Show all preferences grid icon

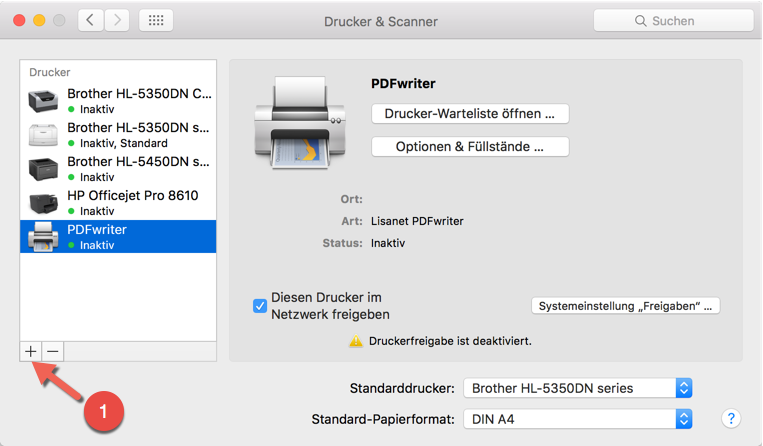(156, 20)
